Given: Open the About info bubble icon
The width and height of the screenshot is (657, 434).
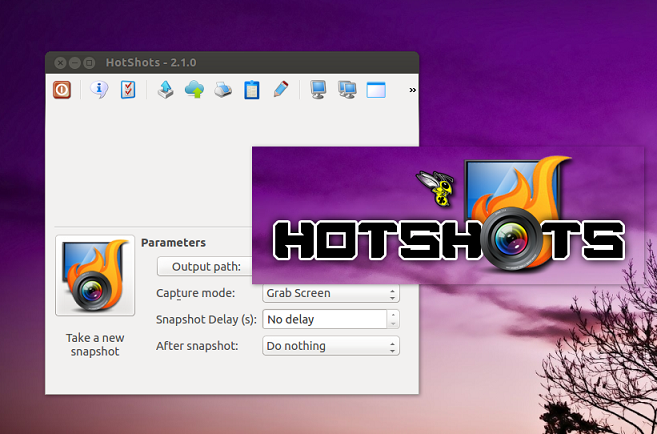Looking at the screenshot, I should 99,90.
